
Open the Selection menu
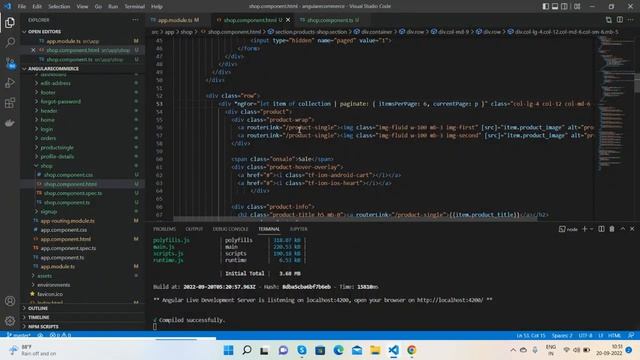tap(59, 6)
